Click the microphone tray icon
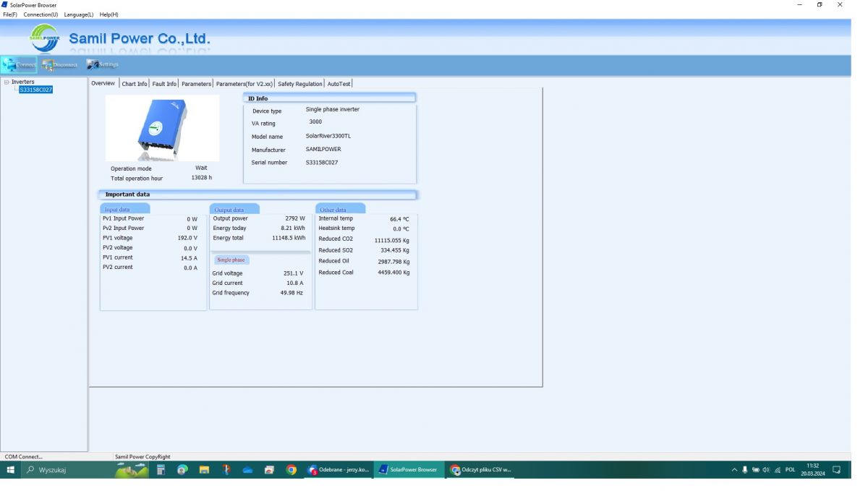 tap(744, 470)
